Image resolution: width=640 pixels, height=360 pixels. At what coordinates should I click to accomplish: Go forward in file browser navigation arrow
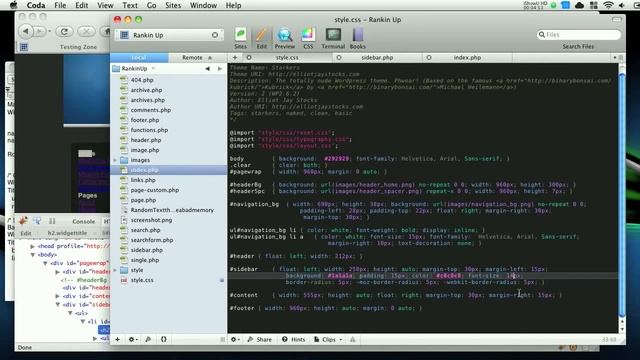(220, 69)
